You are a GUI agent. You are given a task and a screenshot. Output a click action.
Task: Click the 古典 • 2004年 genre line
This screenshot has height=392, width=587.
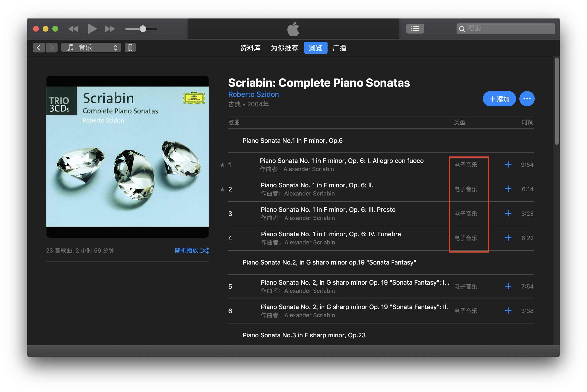248,104
